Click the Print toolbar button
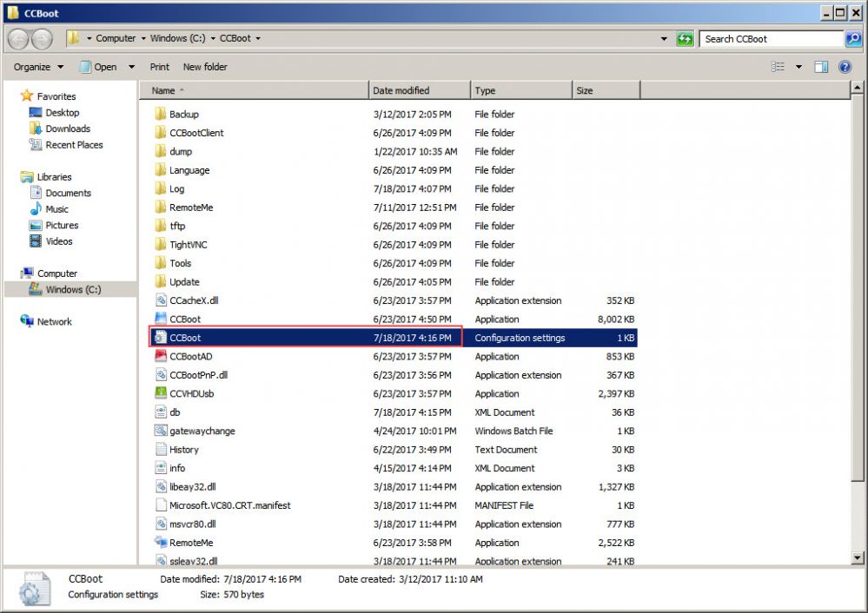This screenshot has width=868, height=613. (160, 67)
